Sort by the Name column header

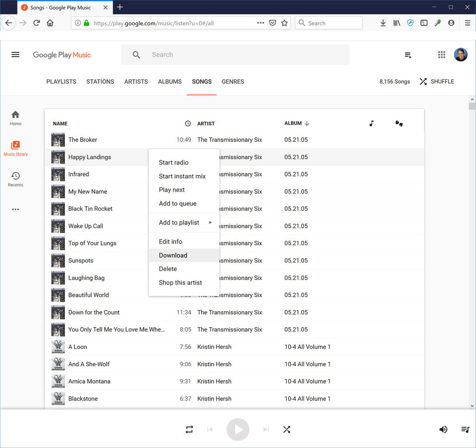point(60,124)
